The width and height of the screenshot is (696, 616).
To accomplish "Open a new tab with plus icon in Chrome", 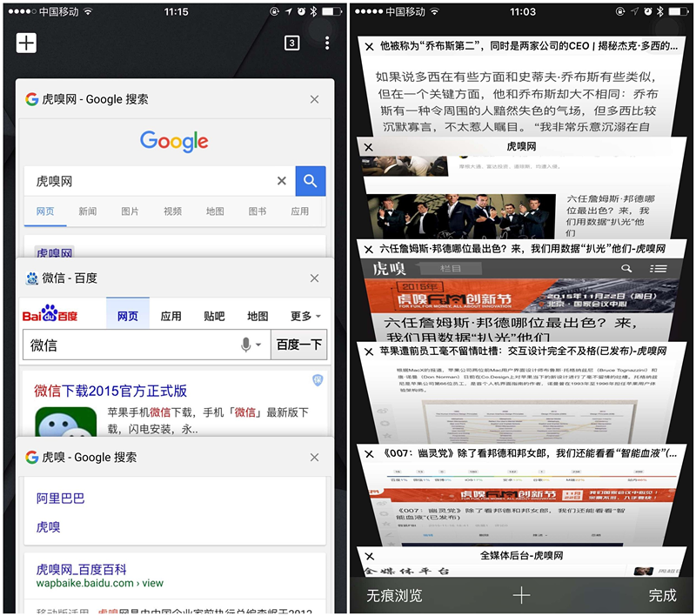I will [26, 43].
